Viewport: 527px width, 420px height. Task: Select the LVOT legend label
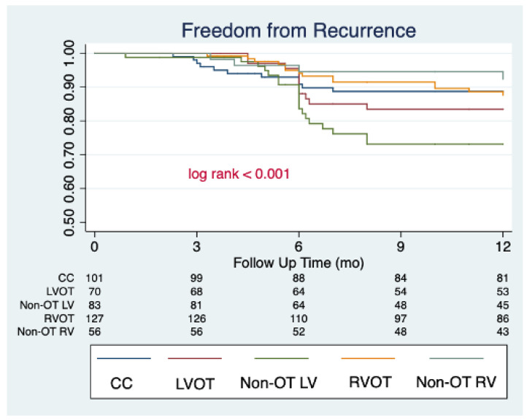(x=195, y=384)
